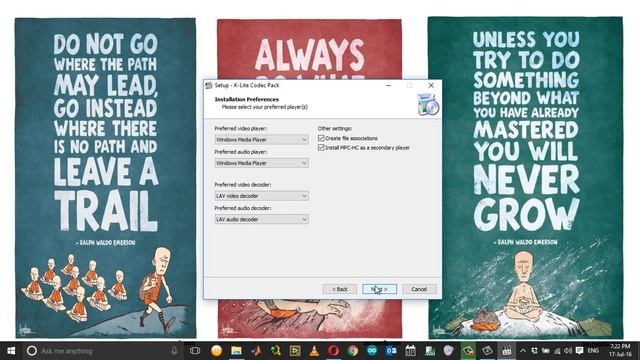Image resolution: width=640 pixels, height=360 pixels.
Task: Toggle 'Create file associations' checkbox
Action: [321, 138]
